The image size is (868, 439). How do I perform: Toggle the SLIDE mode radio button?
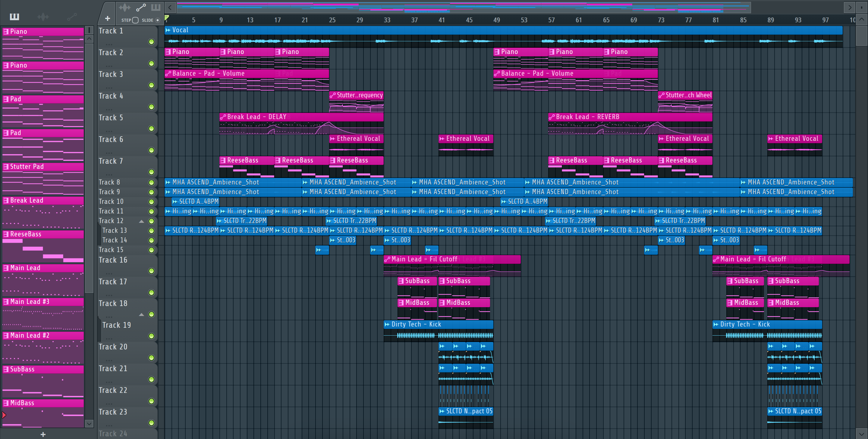pyautogui.click(x=157, y=20)
